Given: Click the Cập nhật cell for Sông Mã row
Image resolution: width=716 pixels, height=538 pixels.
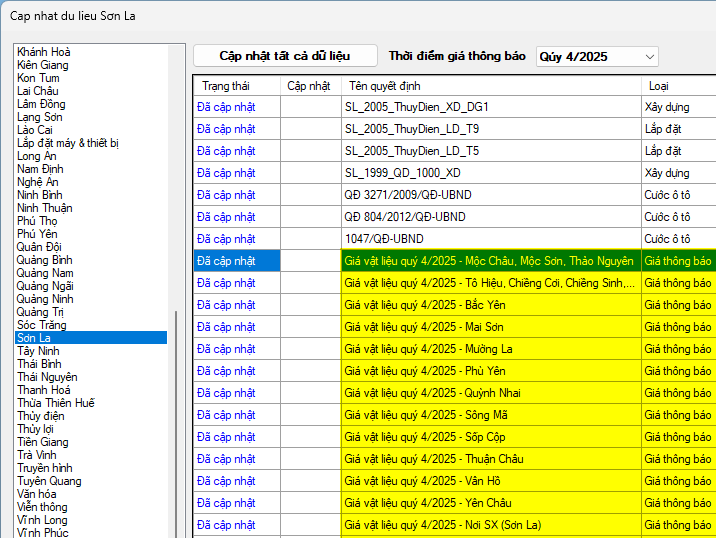Looking at the screenshot, I should click(310, 415).
